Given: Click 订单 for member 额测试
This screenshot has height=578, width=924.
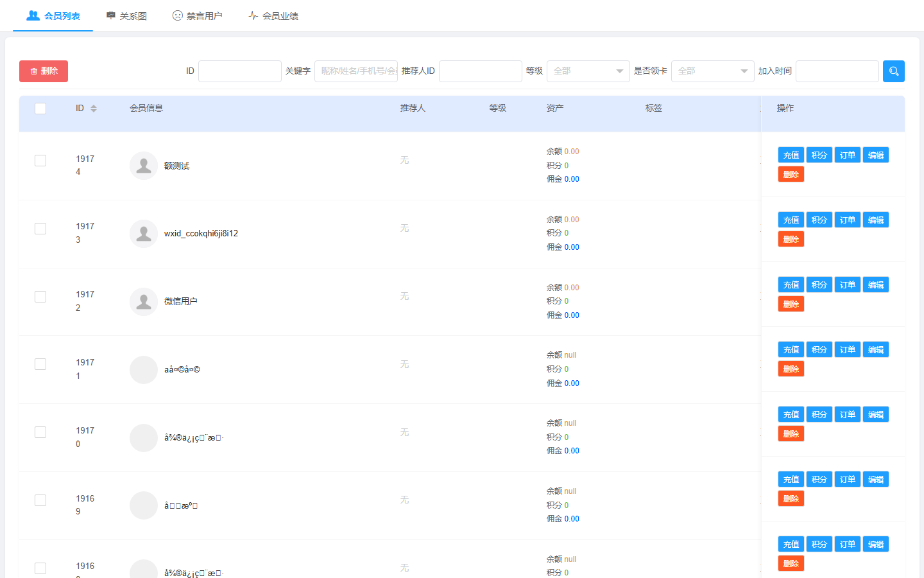Looking at the screenshot, I should click(848, 155).
